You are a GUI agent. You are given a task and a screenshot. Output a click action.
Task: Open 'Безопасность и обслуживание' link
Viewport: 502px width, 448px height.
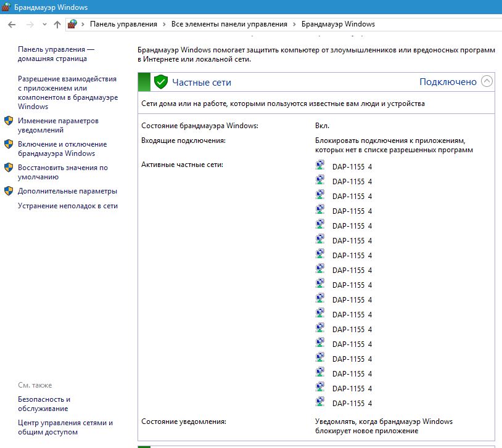tap(44, 404)
